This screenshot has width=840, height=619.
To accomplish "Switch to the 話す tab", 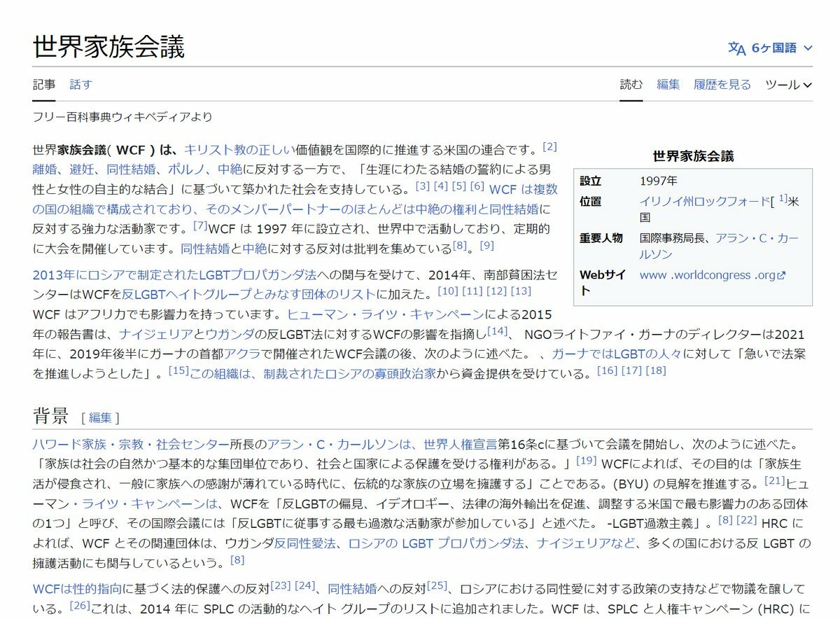I will 81,85.
